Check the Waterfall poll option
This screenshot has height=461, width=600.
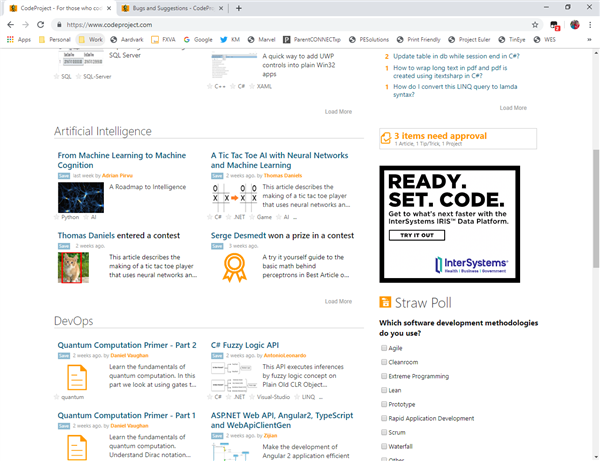[384, 446]
